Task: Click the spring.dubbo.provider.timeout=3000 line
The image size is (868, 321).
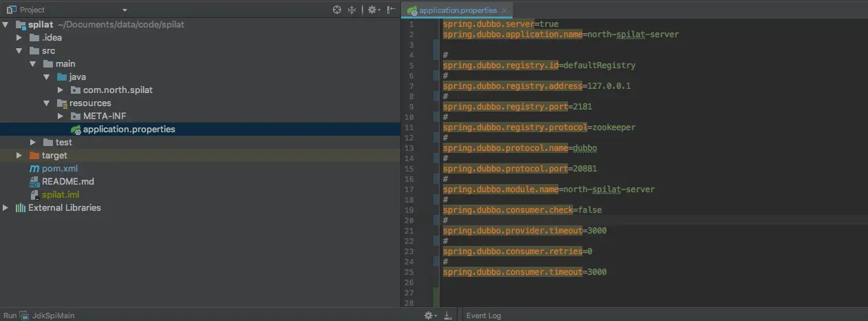Action: (525, 231)
